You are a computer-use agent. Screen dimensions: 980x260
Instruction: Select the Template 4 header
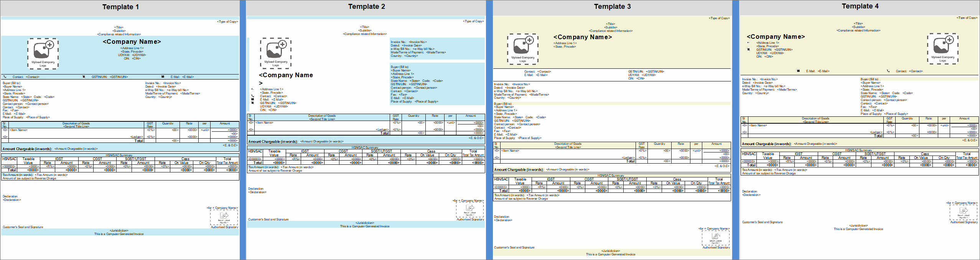pyautogui.click(x=860, y=6)
